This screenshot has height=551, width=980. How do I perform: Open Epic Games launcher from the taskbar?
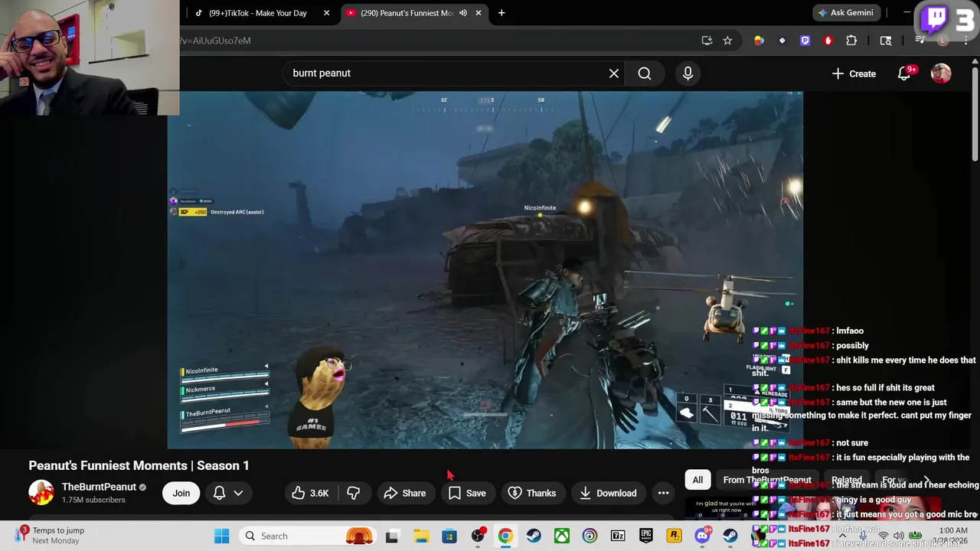pos(646,536)
